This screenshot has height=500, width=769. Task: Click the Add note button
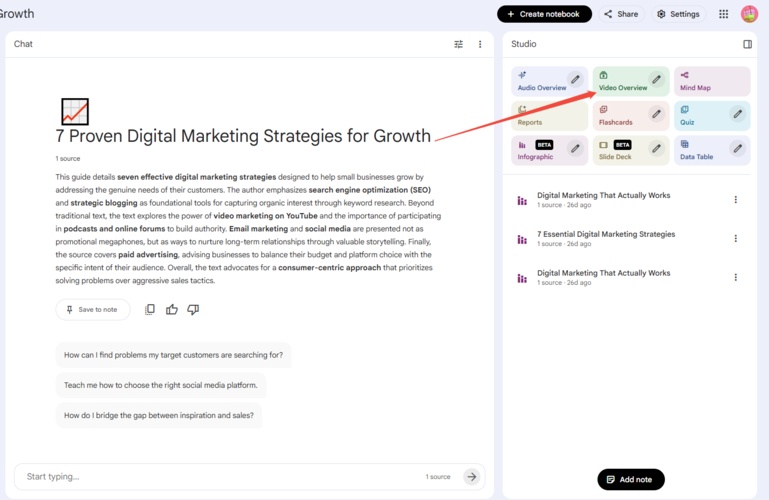point(630,480)
